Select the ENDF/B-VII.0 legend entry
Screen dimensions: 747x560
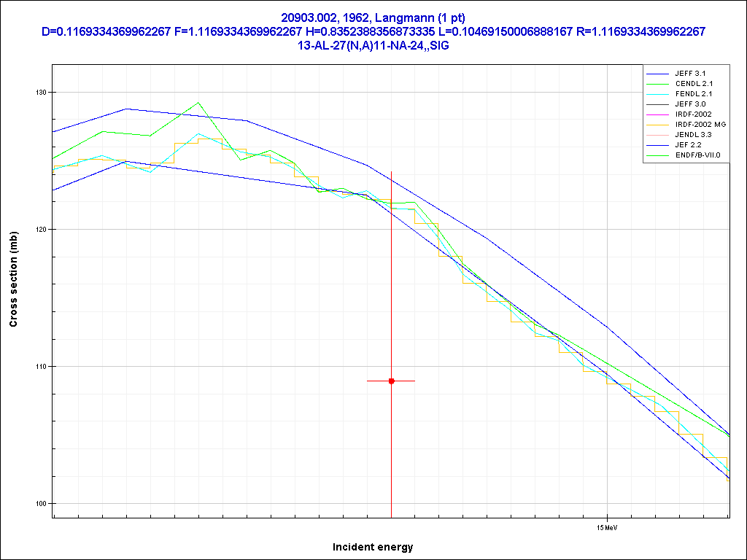coord(697,155)
